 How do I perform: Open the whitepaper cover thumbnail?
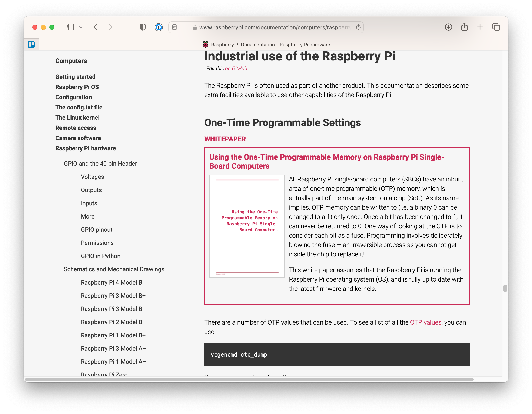pos(247,226)
